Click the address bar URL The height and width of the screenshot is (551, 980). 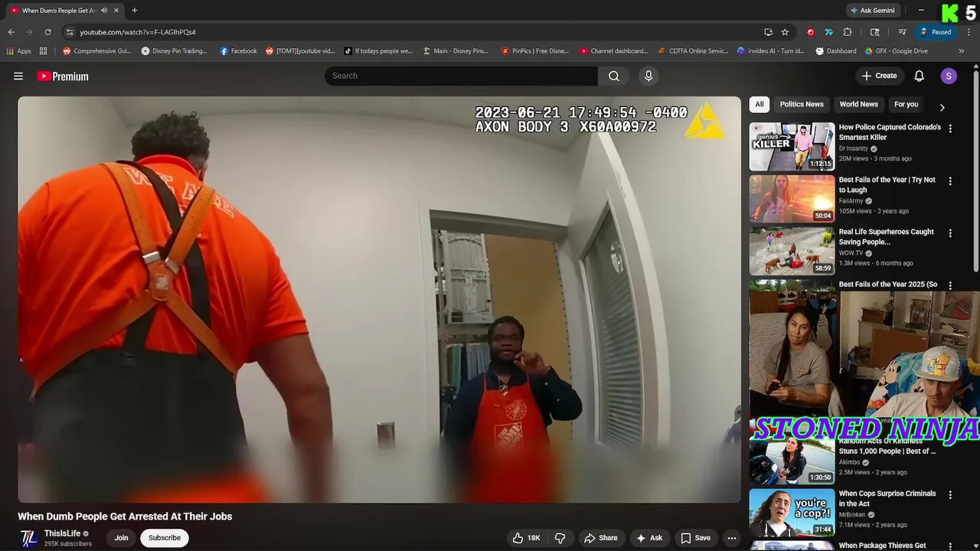tap(138, 32)
